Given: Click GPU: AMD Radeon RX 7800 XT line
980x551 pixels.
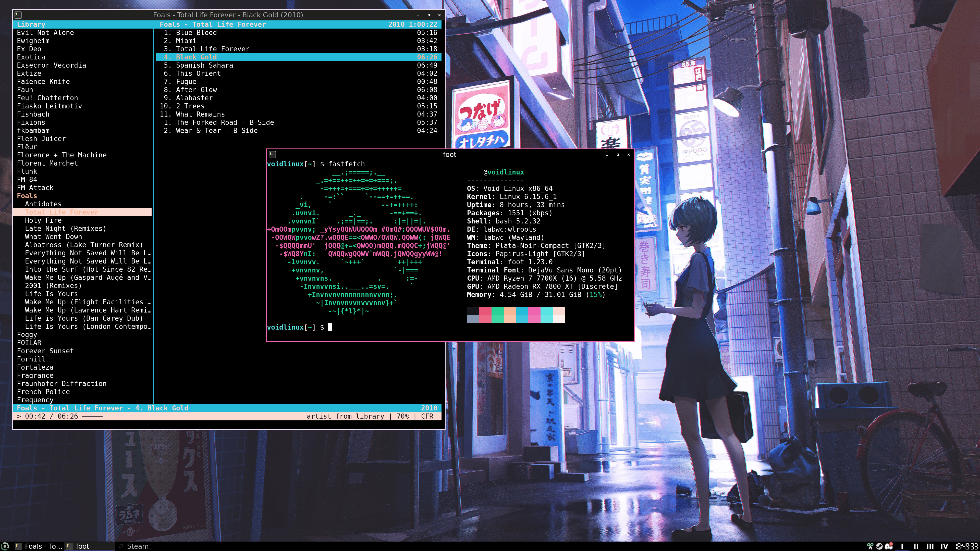Looking at the screenshot, I should tap(543, 286).
